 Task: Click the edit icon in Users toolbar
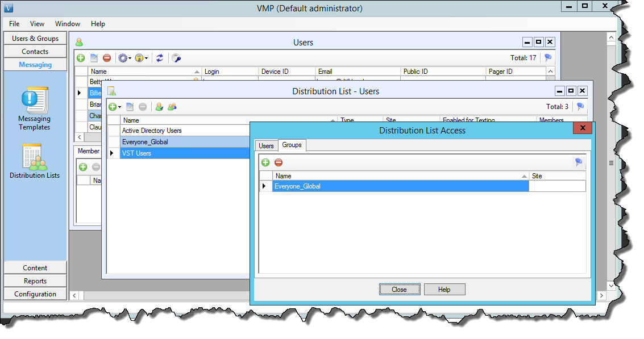94,58
